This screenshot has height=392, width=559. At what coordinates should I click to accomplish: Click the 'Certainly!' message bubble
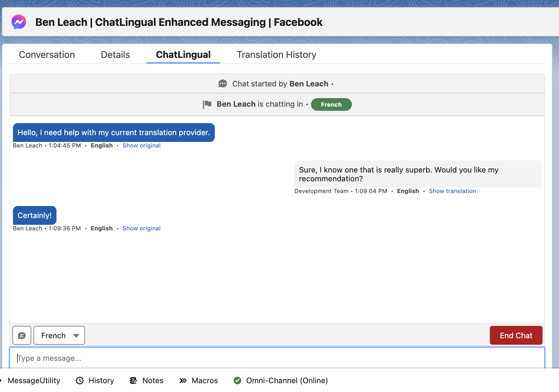35,215
